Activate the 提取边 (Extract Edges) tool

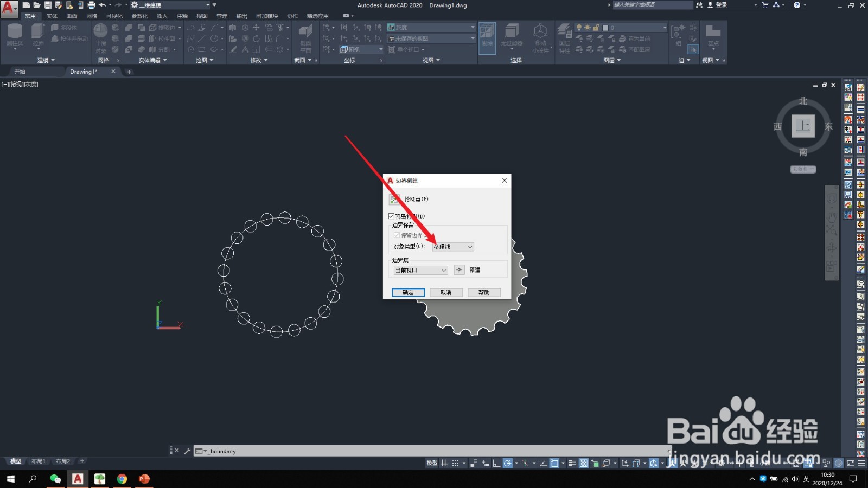(163, 27)
